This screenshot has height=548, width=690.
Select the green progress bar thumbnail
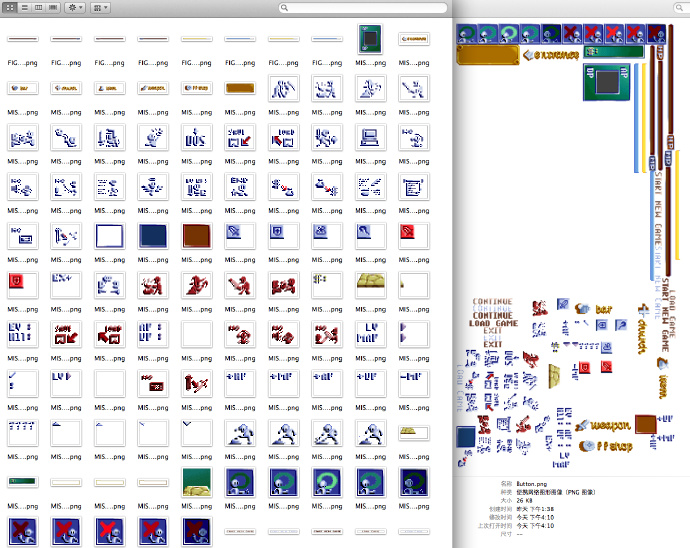click(x=22, y=482)
